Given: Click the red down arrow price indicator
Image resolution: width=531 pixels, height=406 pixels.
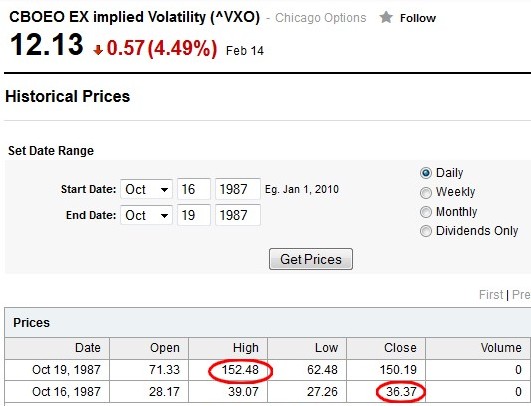Looking at the screenshot, I should (98, 50).
